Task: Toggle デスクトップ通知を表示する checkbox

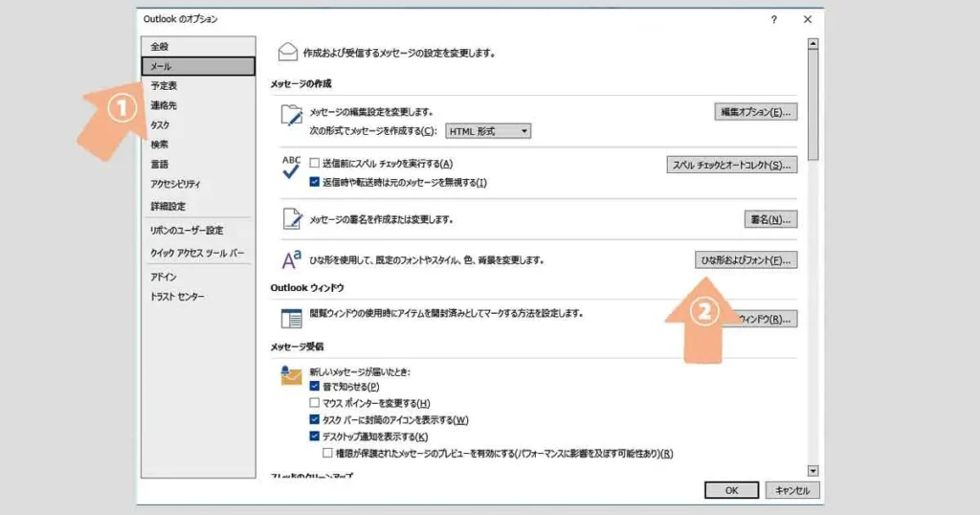Action: pyautogui.click(x=314, y=437)
